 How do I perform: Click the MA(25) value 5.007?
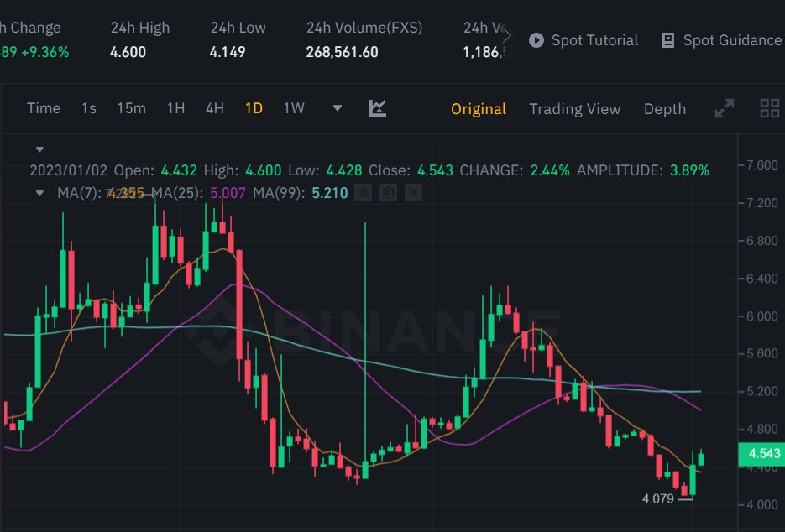(228, 193)
